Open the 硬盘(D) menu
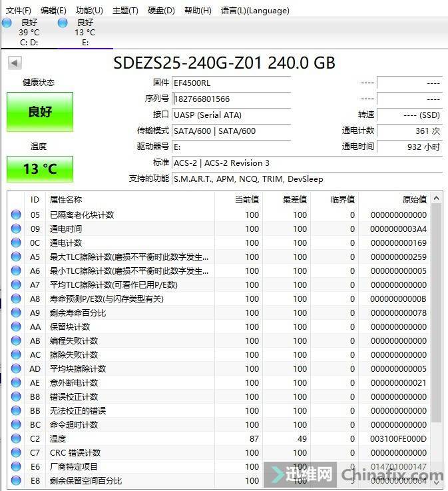Image resolution: width=448 pixels, height=491 pixels. pos(161,11)
